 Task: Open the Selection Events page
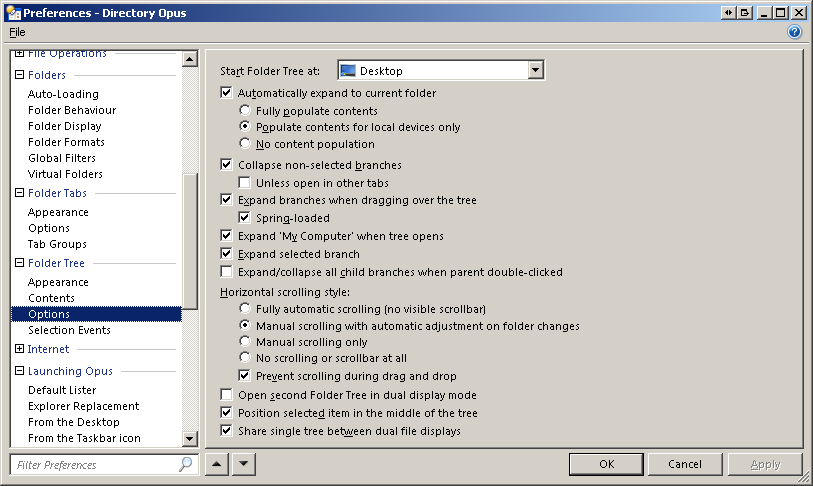pos(69,330)
